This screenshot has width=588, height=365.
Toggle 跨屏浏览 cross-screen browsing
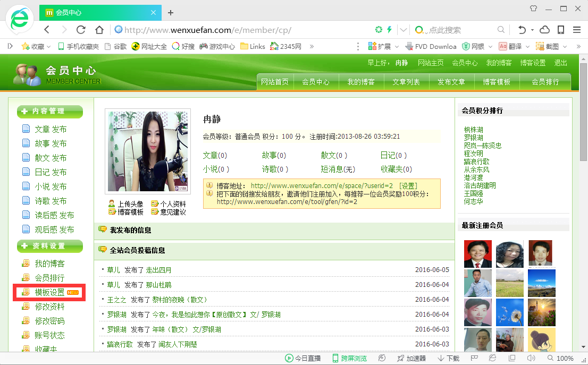click(349, 359)
